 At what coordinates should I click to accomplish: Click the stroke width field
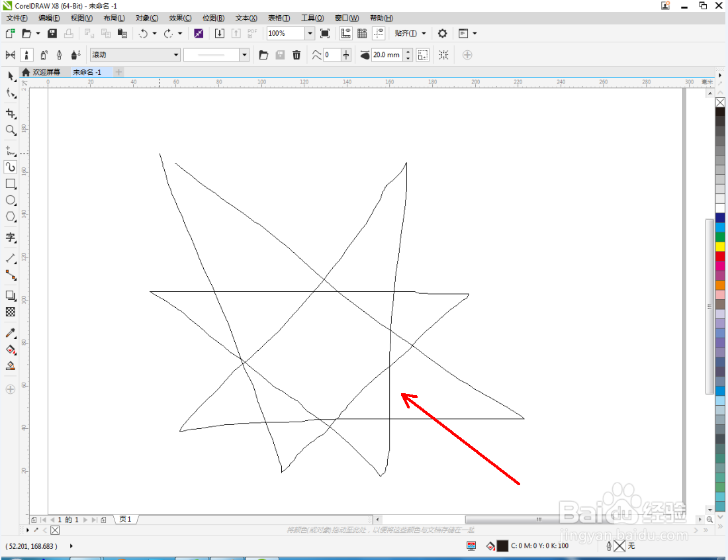[388, 55]
